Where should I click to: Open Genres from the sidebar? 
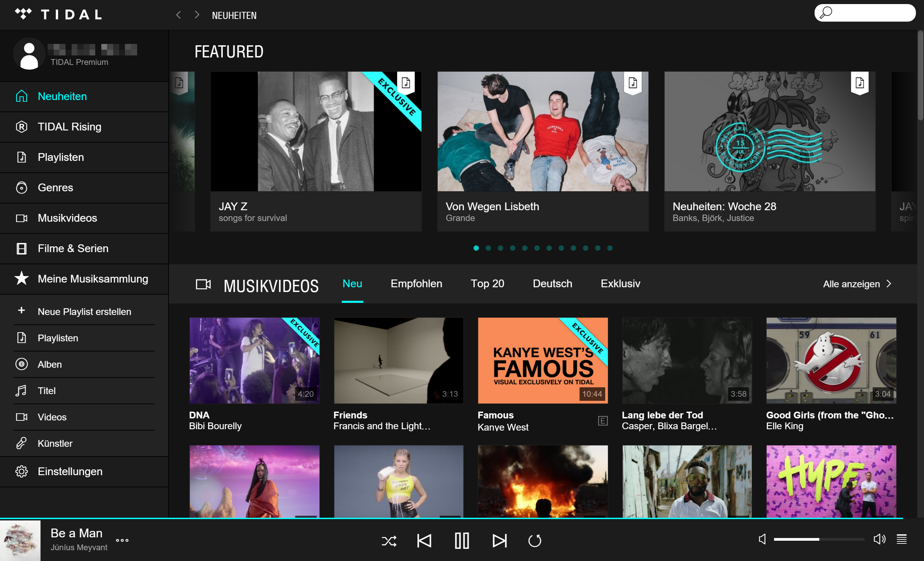click(21, 188)
